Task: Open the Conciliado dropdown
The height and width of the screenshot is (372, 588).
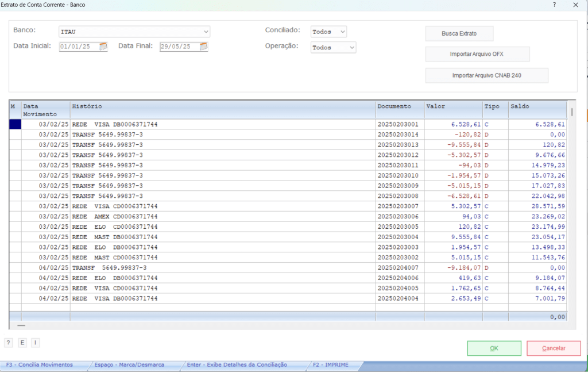Action: click(342, 32)
